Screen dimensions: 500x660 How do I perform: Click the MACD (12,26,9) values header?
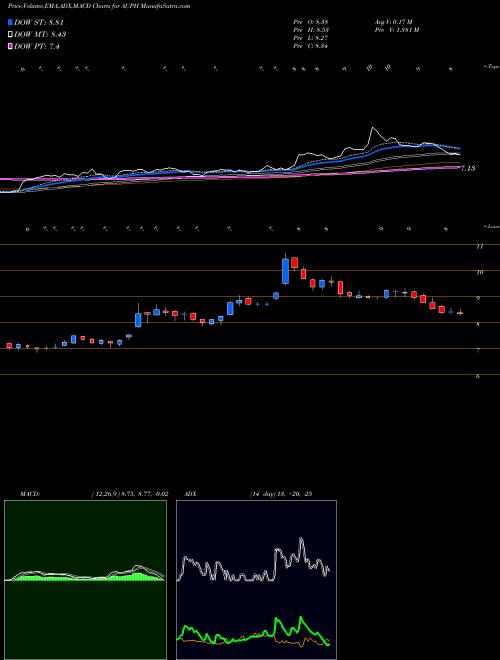coord(94,494)
